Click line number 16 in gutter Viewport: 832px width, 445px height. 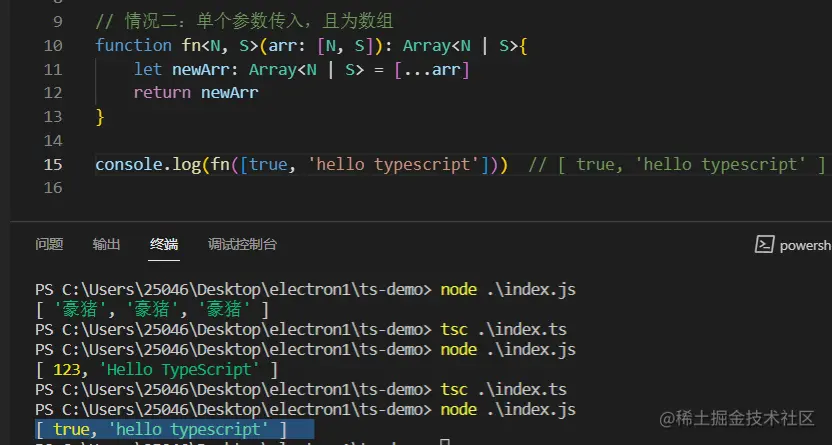pos(53,188)
